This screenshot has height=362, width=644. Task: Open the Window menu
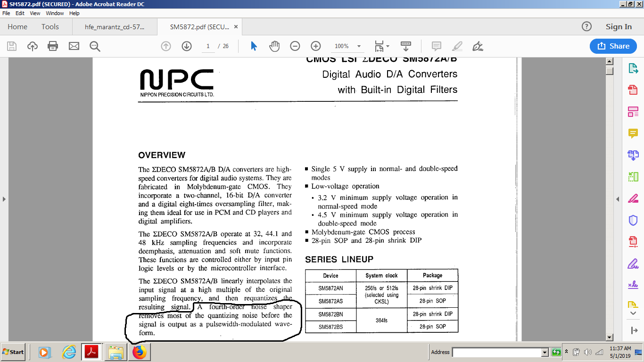tap(55, 13)
